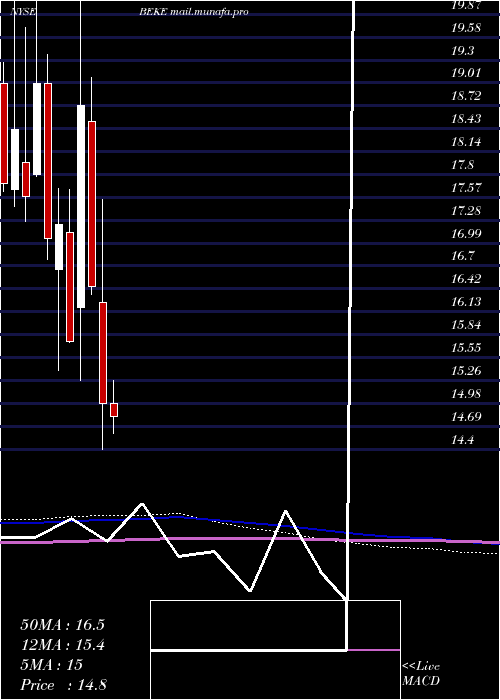Click the 18.14 price axis label
This screenshot has height=700, width=500.
(466, 142)
